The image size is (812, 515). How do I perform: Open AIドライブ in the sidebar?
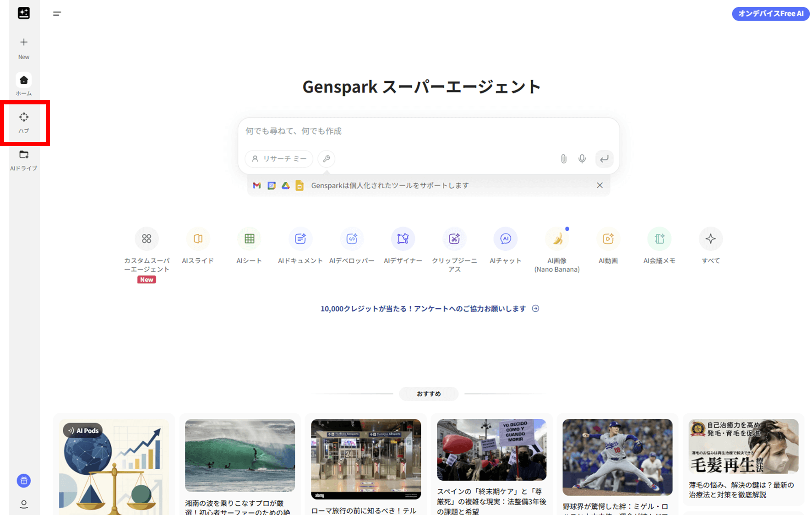(x=24, y=160)
